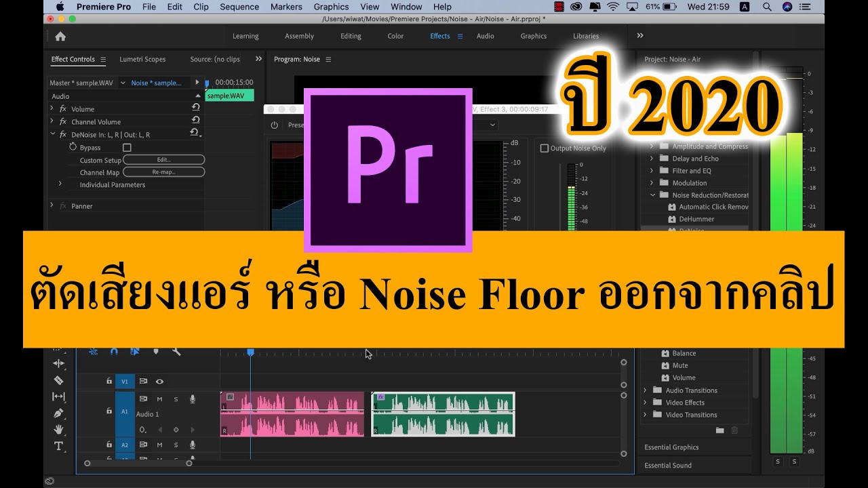Solo track A1

(176, 399)
